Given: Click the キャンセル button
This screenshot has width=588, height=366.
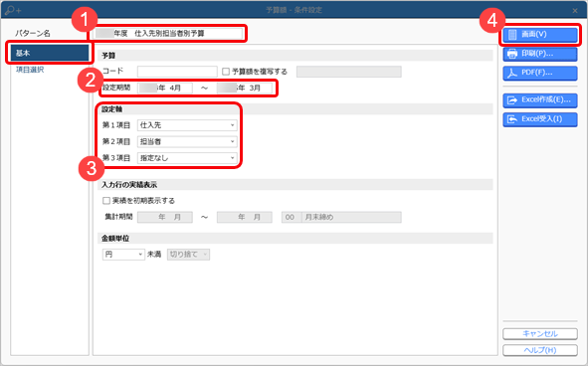Looking at the screenshot, I should pyautogui.click(x=540, y=333).
